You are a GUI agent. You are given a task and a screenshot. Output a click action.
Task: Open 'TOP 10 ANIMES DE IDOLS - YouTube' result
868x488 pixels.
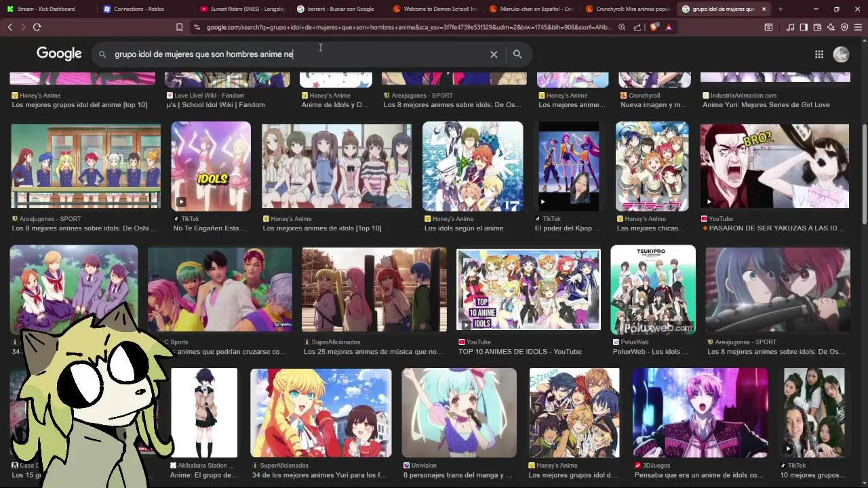(x=520, y=352)
